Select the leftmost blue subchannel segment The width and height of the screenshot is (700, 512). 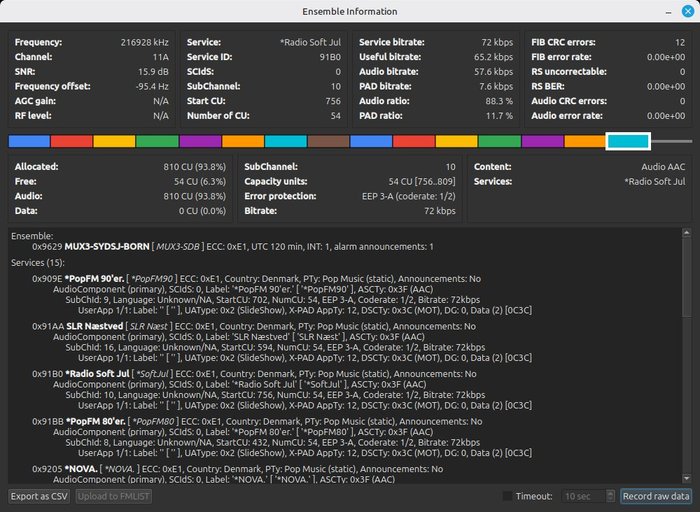click(x=29, y=142)
